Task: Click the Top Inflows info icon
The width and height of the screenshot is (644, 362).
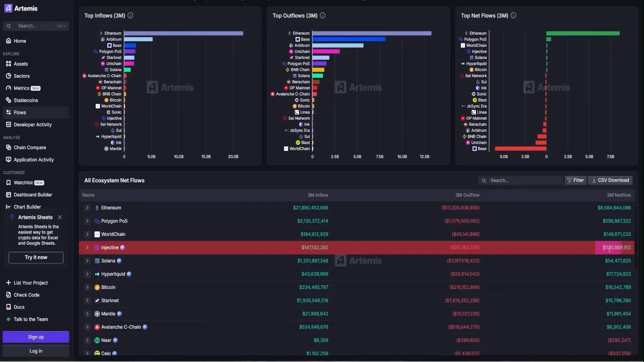Action: [x=130, y=15]
